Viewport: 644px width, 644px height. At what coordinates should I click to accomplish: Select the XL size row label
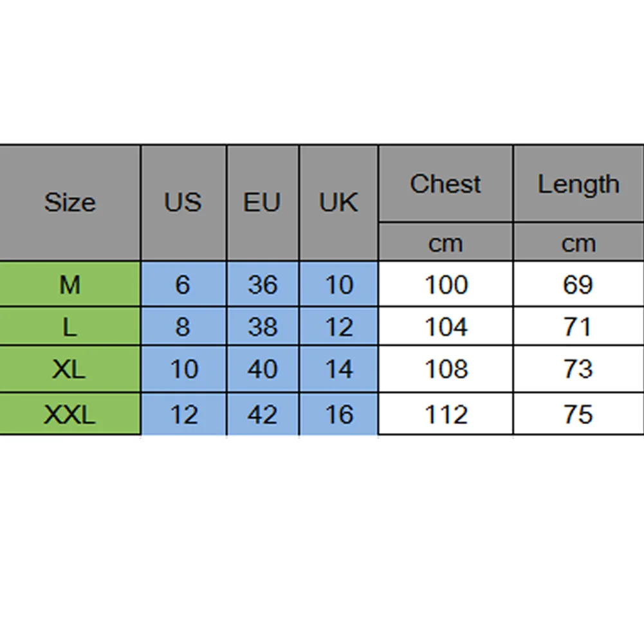click(x=69, y=369)
